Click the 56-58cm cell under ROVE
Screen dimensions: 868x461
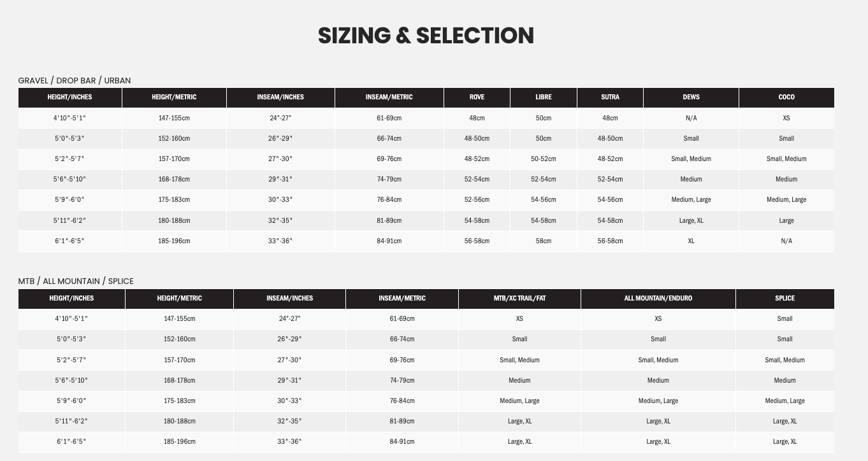pos(477,241)
